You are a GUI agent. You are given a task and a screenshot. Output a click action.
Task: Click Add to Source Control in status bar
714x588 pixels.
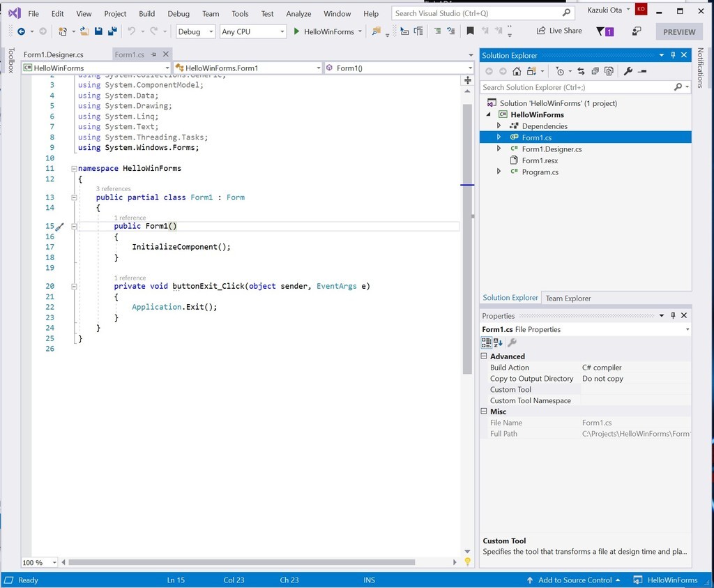click(573, 580)
